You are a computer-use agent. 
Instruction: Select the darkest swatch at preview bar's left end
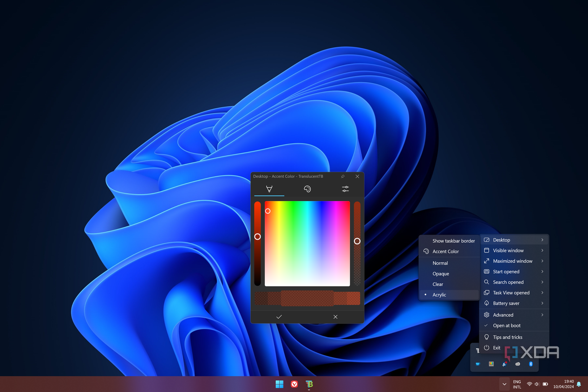261,298
